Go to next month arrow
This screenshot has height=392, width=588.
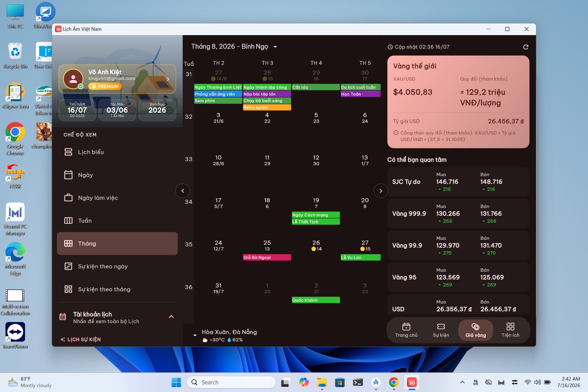[381, 191]
